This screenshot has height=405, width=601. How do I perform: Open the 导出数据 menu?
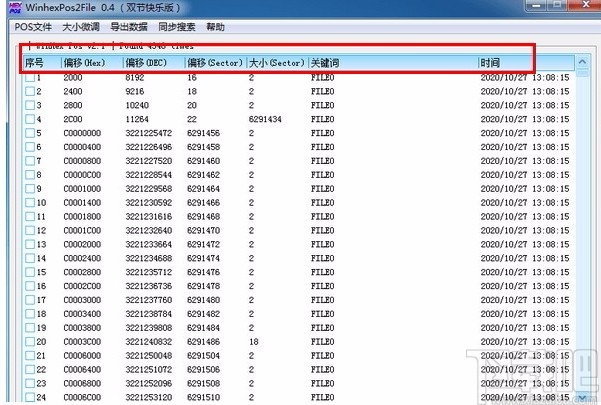(129, 27)
